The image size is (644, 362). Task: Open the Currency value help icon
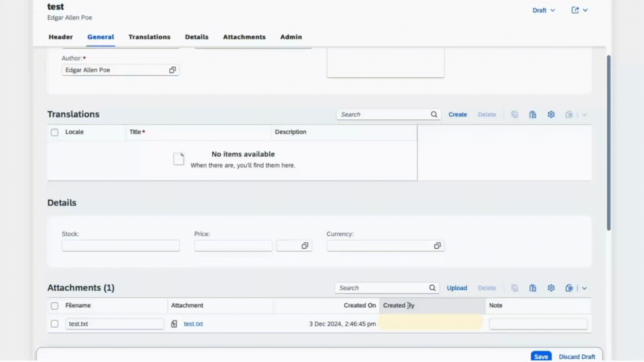[437, 246]
